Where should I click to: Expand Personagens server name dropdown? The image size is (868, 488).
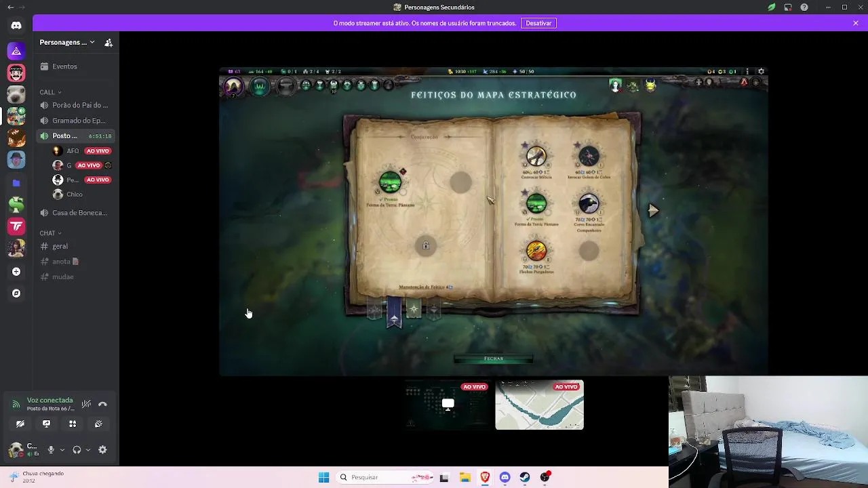coord(67,42)
